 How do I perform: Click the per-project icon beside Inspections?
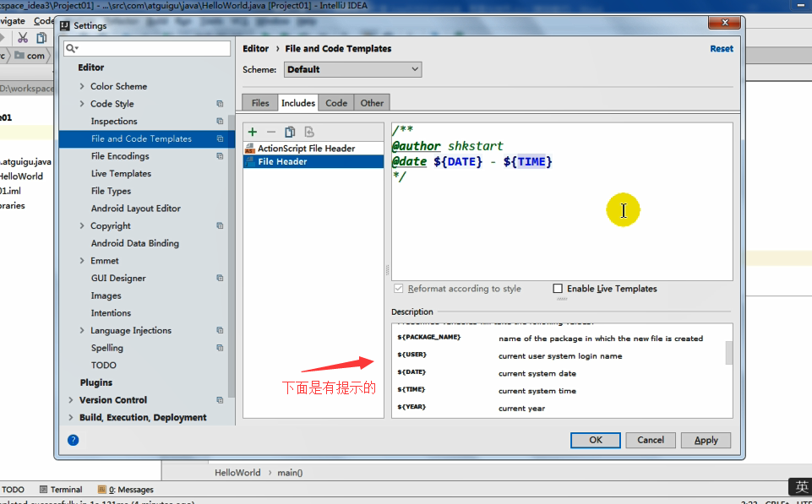click(x=220, y=121)
